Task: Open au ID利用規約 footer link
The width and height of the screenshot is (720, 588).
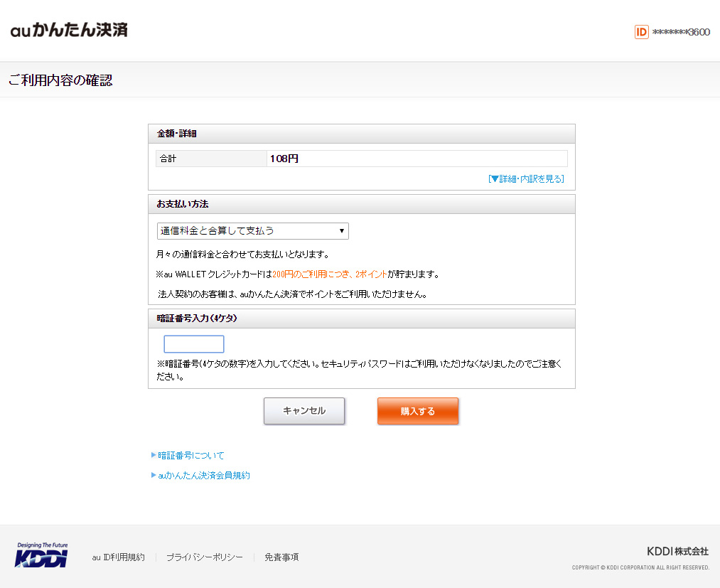Action: [119, 557]
